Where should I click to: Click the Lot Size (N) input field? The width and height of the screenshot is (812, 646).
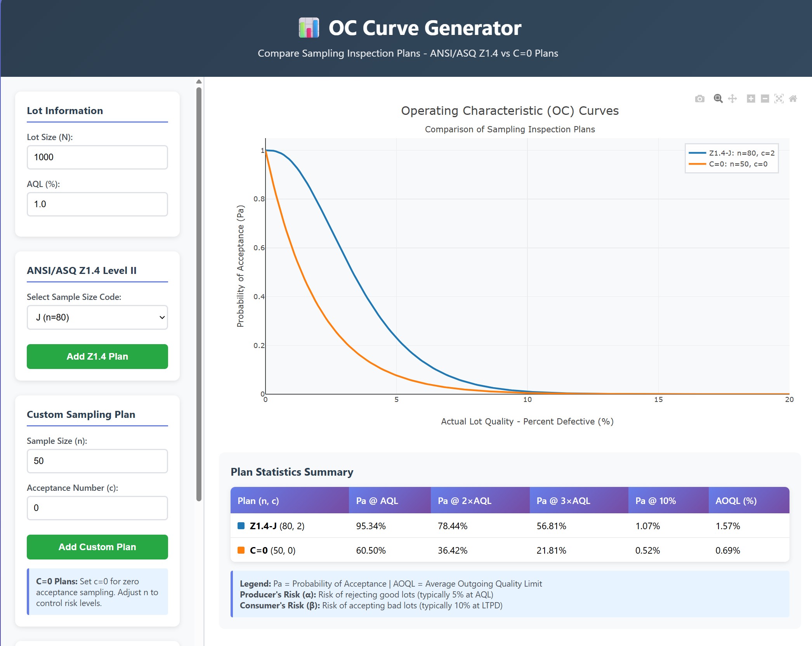coord(97,157)
